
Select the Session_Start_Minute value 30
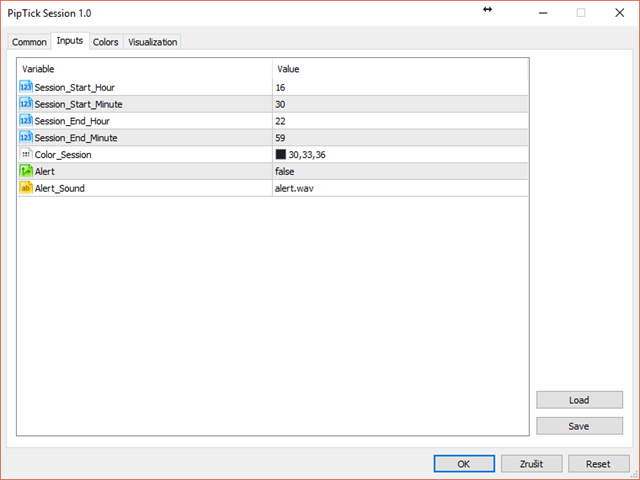click(x=280, y=104)
